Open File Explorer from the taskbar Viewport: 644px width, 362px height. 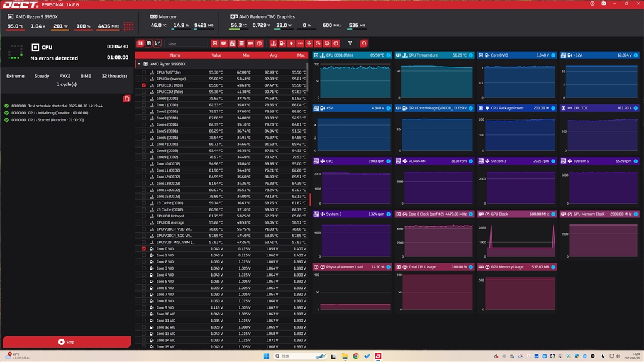point(345,356)
